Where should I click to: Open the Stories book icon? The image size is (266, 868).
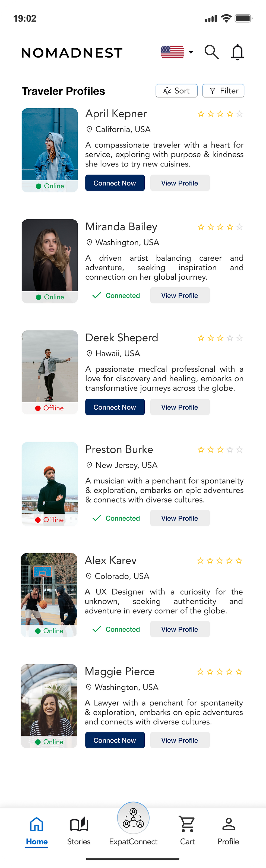(x=79, y=824)
